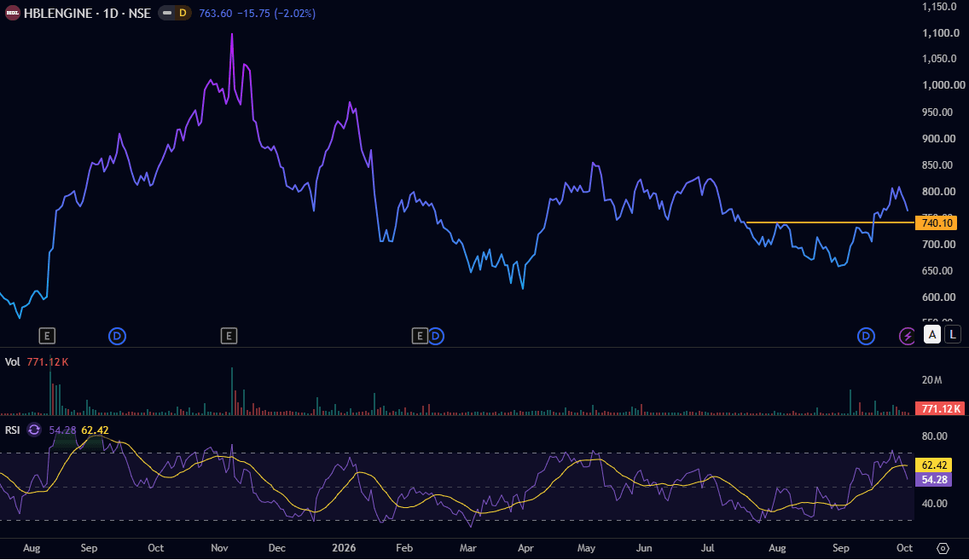Click the Vol indicator label

click(x=12, y=361)
